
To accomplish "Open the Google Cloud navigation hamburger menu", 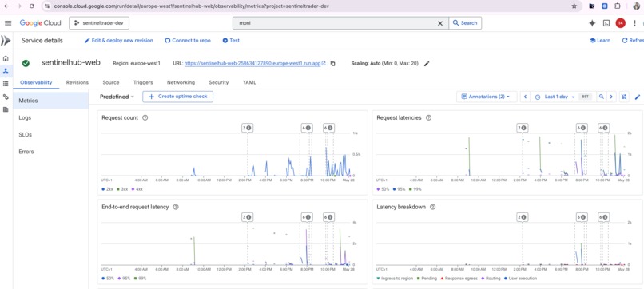I will tap(8, 23).
